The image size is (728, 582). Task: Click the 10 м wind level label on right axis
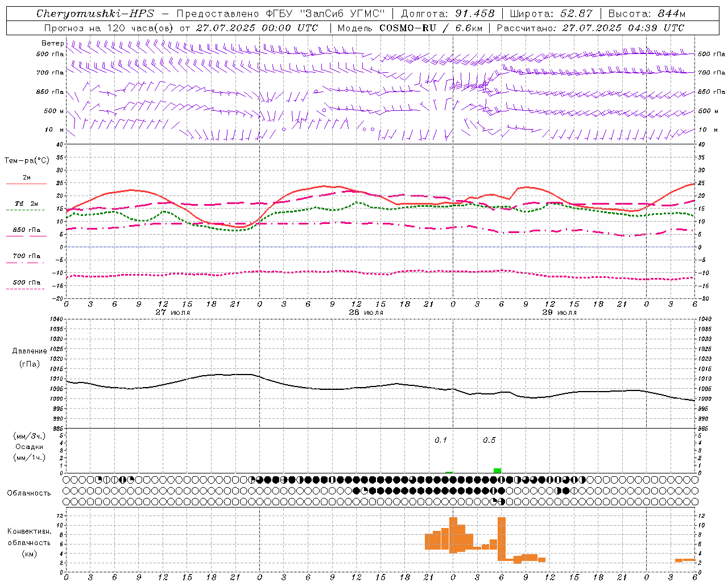point(708,130)
